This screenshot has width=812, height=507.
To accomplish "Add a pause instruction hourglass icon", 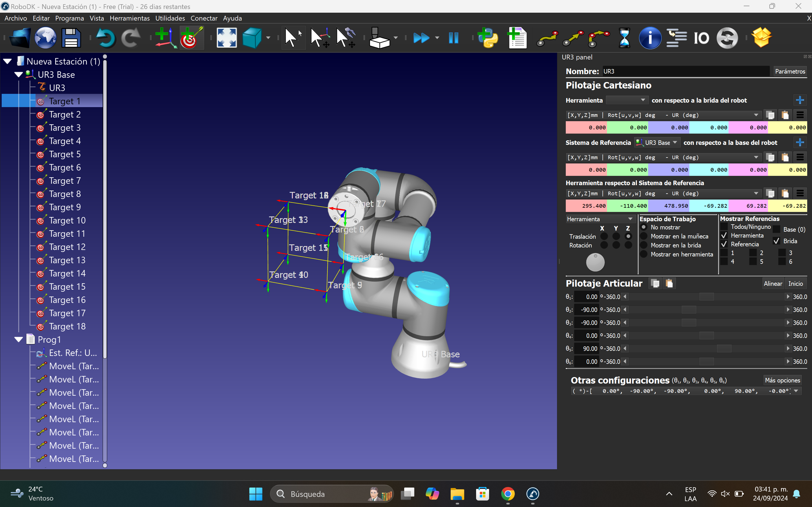I will click(x=624, y=38).
